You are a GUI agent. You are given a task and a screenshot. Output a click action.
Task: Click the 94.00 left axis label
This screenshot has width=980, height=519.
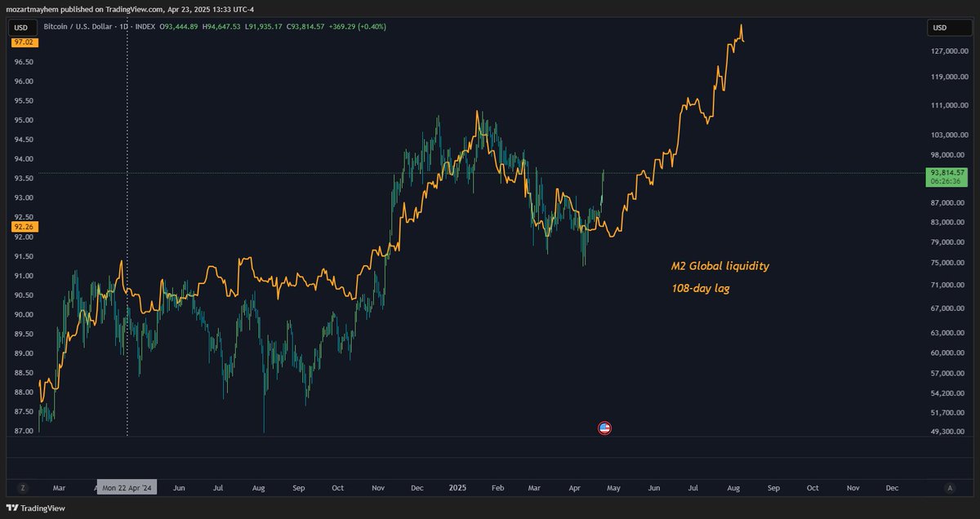(23, 159)
